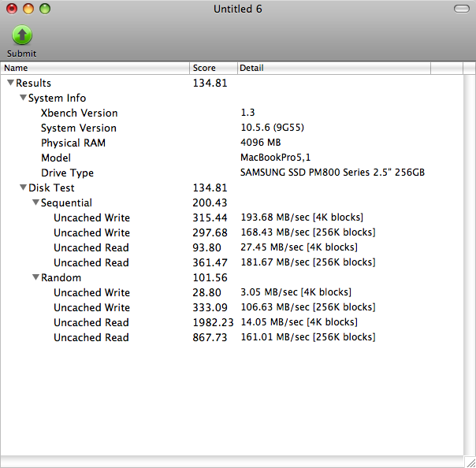The width and height of the screenshot is (476, 468).
Task: Click the Sequential score 200.43
Action: (x=210, y=202)
